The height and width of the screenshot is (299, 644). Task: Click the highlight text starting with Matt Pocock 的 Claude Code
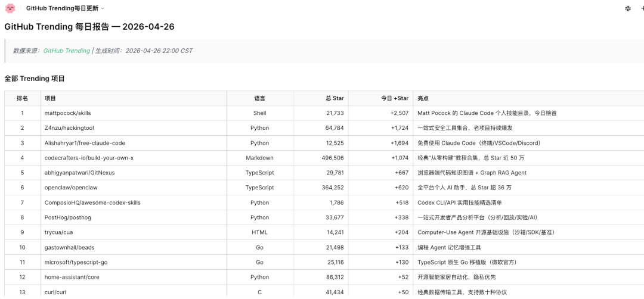[487, 113]
